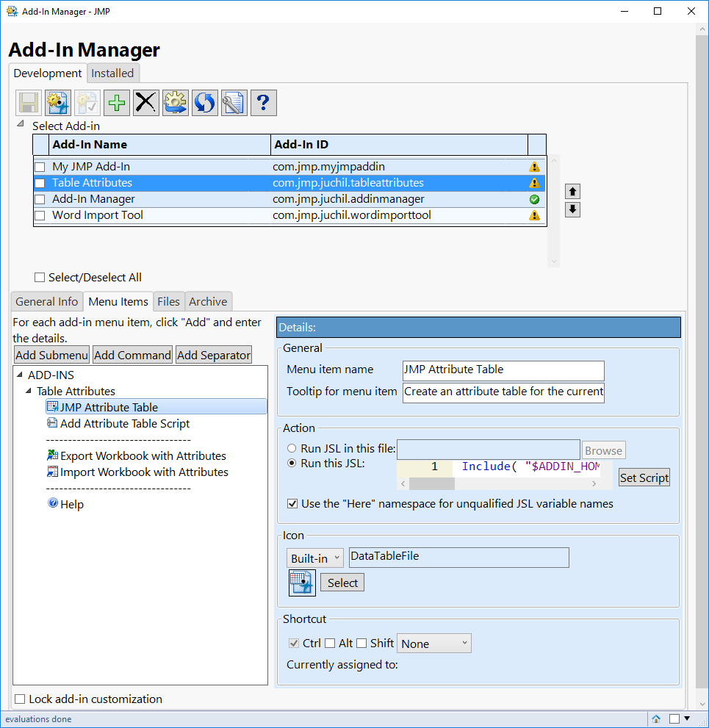Image resolution: width=709 pixels, height=728 pixels.
Task: Click warning icon on My JMP Add-In row
Action: [534, 167]
